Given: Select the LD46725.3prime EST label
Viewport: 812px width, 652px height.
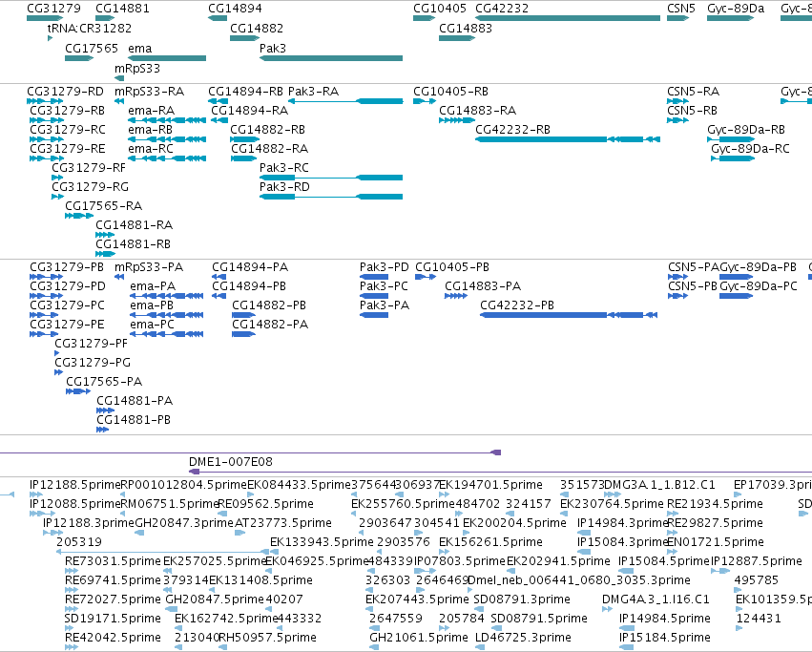Looking at the screenshot, I should coord(523,637).
